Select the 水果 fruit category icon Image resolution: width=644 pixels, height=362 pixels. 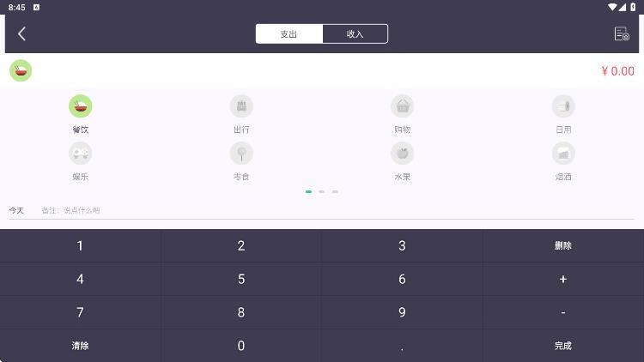click(x=402, y=154)
